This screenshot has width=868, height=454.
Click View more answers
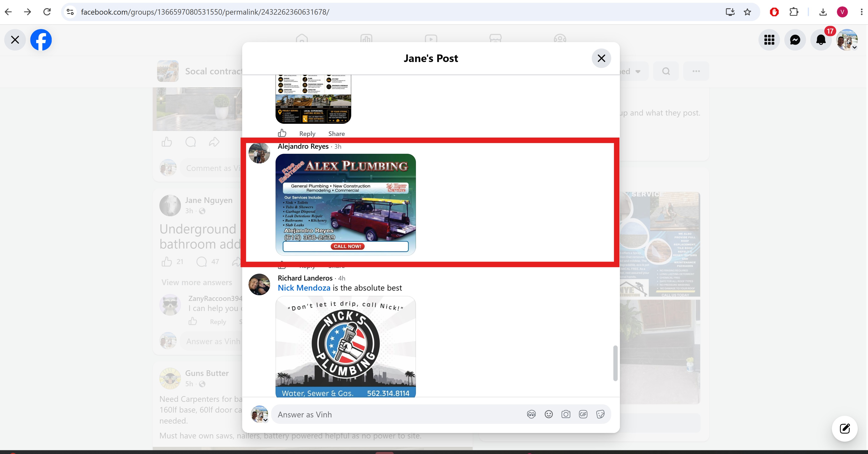point(197,282)
